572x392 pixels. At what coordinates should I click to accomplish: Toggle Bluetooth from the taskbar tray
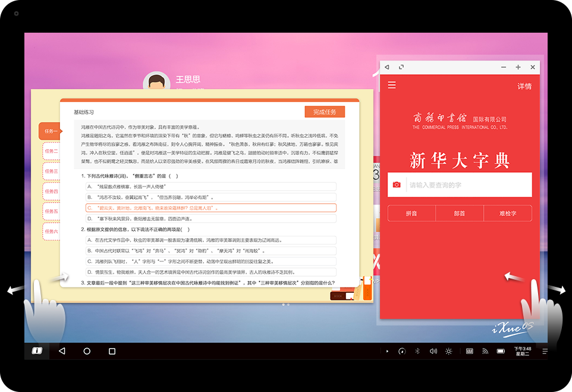click(417, 351)
